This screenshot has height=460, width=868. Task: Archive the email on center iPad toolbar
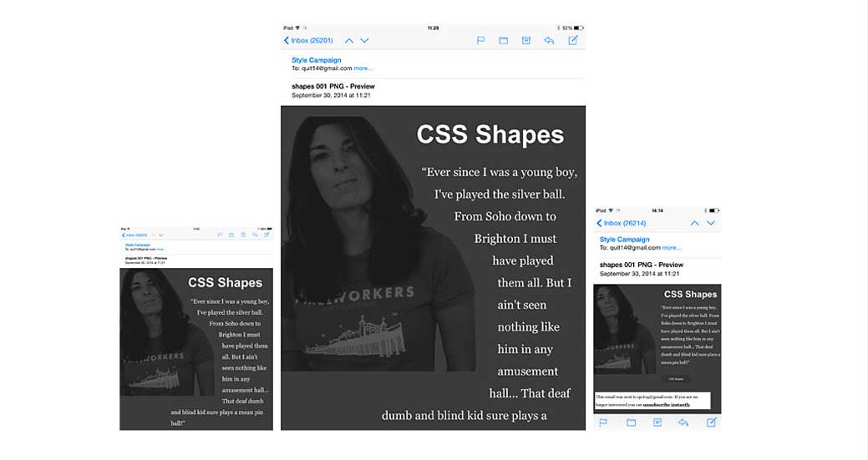525,40
